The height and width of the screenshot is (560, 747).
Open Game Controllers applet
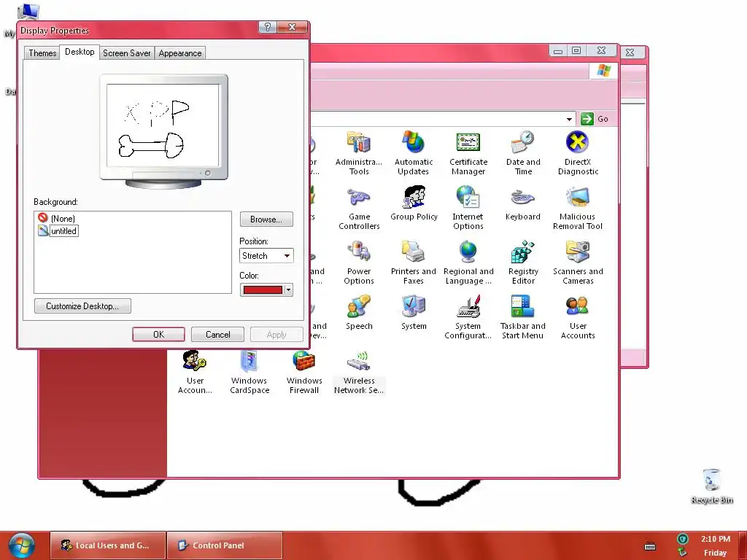[359, 207]
